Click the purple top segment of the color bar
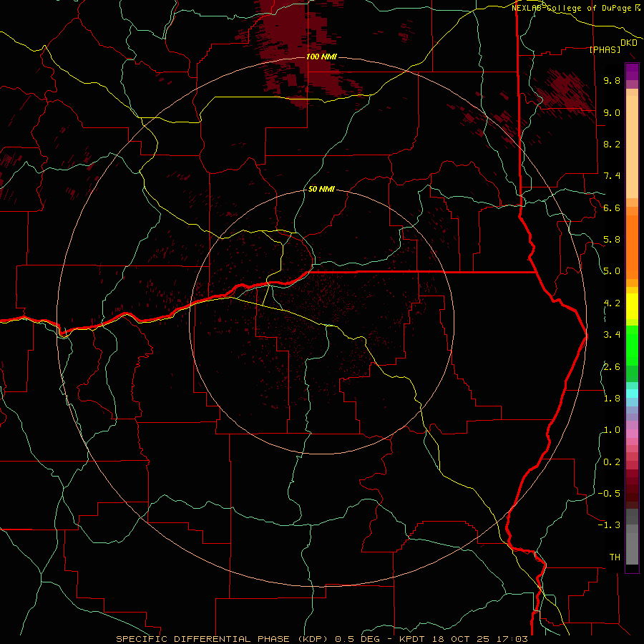Image resolution: width=644 pixels, height=644 pixels. pos(632,72)
